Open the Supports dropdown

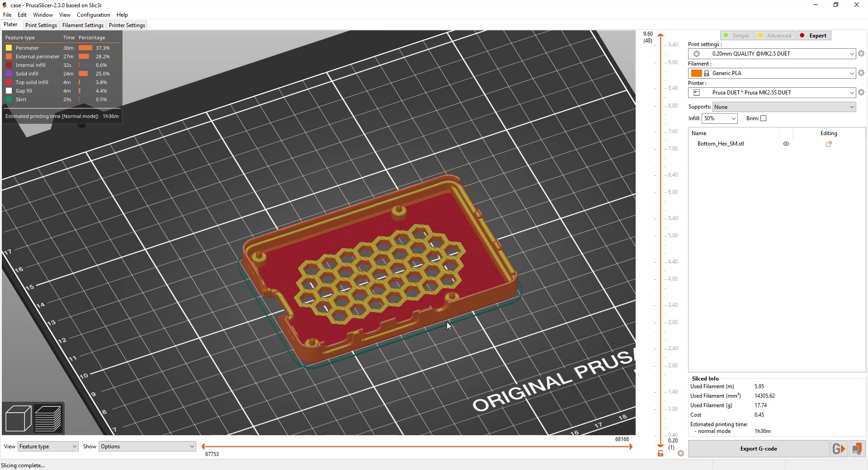pyautogui.click(x=783, y=107)
